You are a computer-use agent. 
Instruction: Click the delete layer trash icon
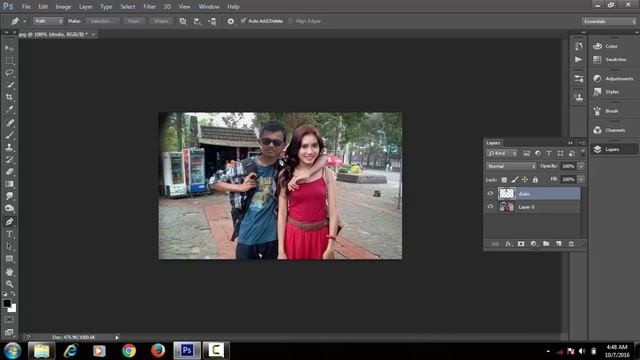(571, 244)
